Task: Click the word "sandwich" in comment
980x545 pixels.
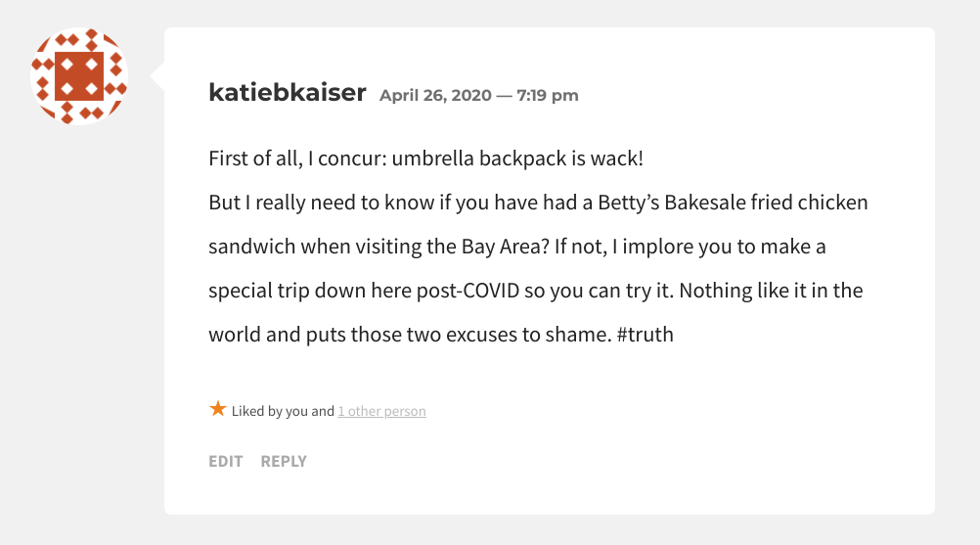Action: click(x=251, y=247)
